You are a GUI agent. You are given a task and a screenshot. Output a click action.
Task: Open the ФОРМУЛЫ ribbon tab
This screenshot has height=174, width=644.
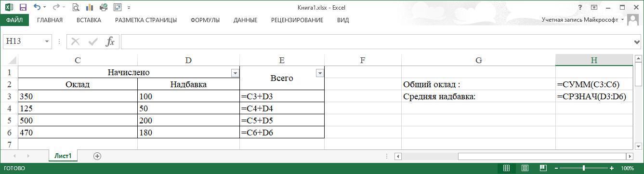205,20
